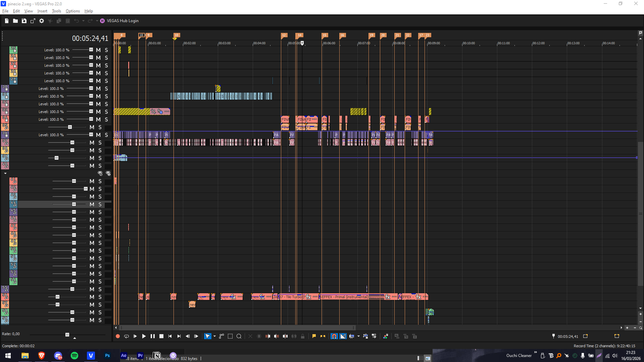
Task: Open the Insert menu
Action: click(42, 10)
